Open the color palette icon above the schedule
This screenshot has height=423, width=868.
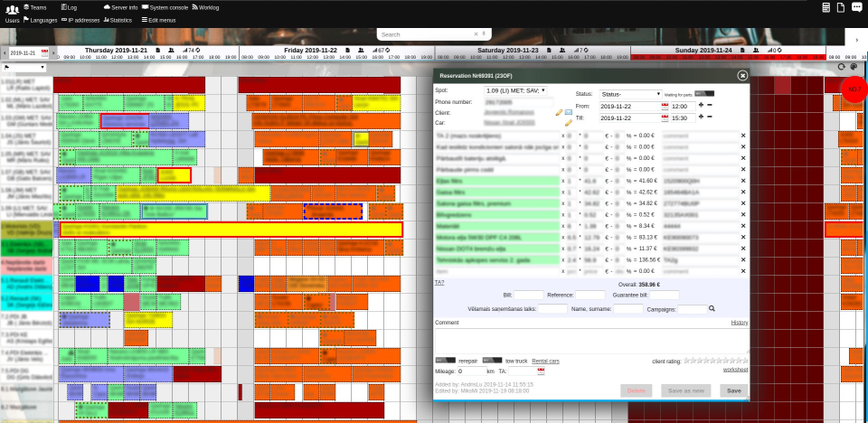click(854, 67)
